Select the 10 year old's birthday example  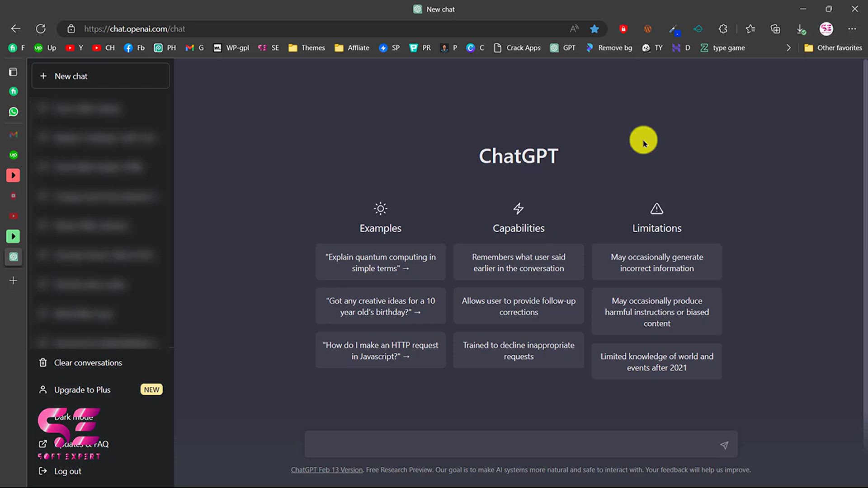(x=381, y=306)
